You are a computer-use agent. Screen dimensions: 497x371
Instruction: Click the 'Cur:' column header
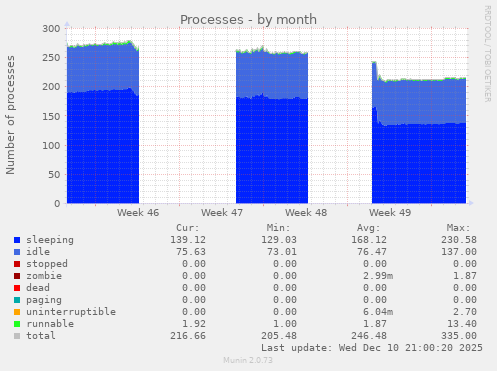[188, 228]
